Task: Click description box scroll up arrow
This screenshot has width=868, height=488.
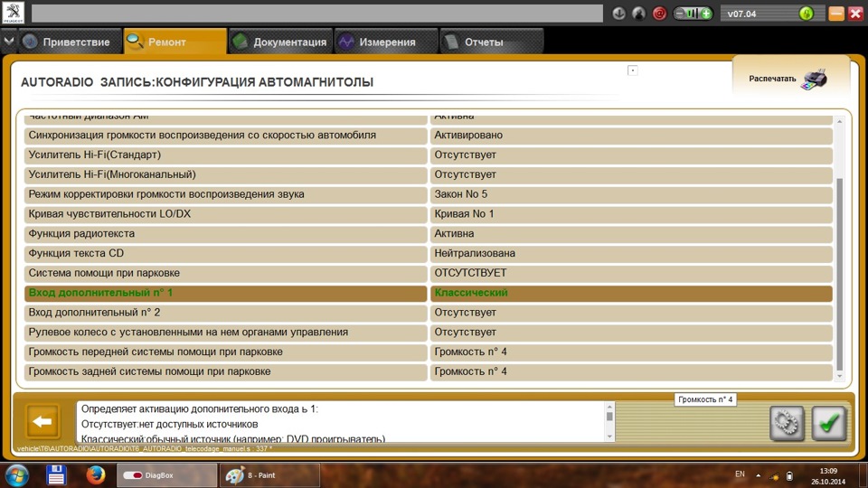Action: click(x=609, y=407)
